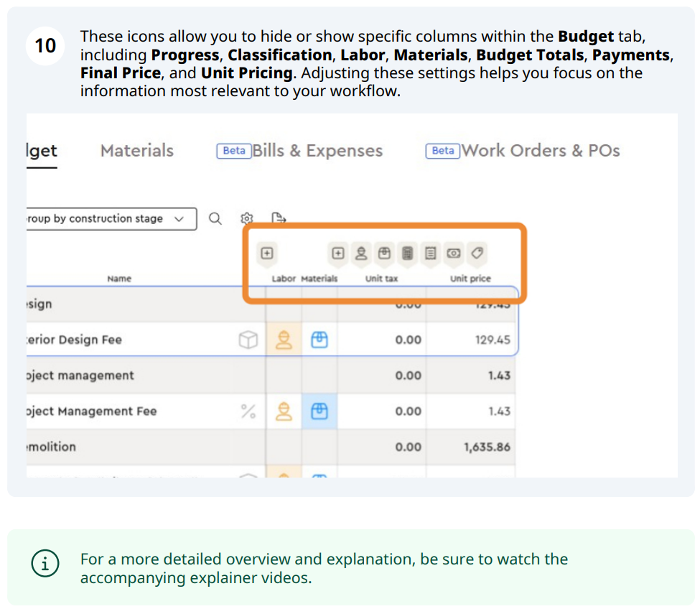Click materials icon in Project Management Fee row
The image size is (700, 609).
(x=319, y=412)
